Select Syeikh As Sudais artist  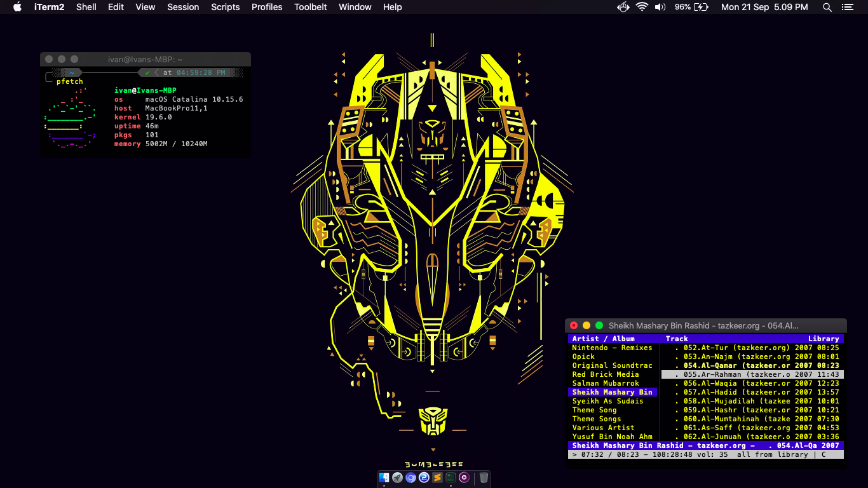tap(607, 401)
